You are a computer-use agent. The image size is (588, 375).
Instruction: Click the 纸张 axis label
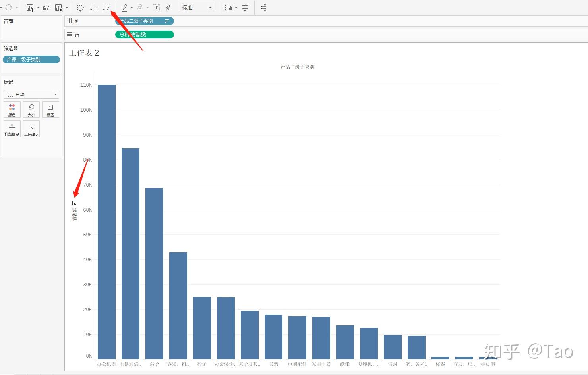click(x=345, y=364)
